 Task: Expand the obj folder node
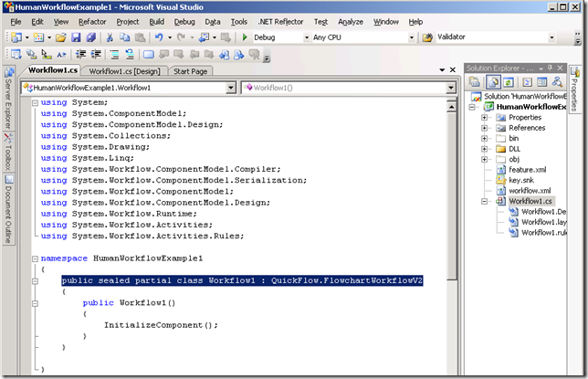484,160
